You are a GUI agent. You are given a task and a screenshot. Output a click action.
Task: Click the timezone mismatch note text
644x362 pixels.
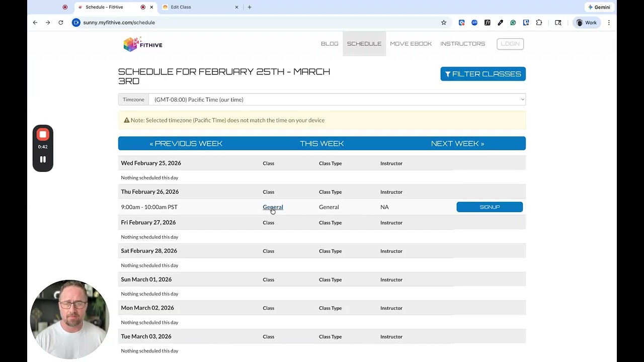pos(227,120)
